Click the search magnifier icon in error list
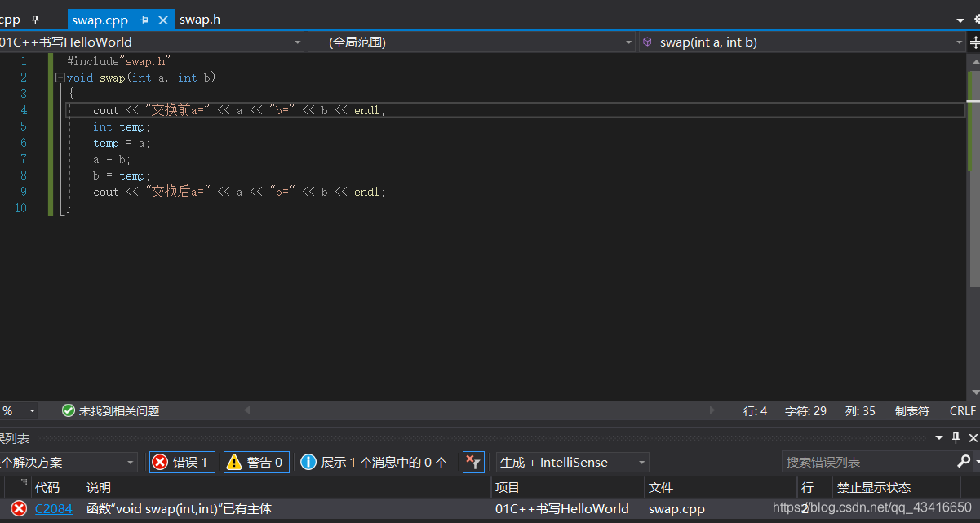The height and width of the screenshot is (523, 980). (x=964, y=462)
